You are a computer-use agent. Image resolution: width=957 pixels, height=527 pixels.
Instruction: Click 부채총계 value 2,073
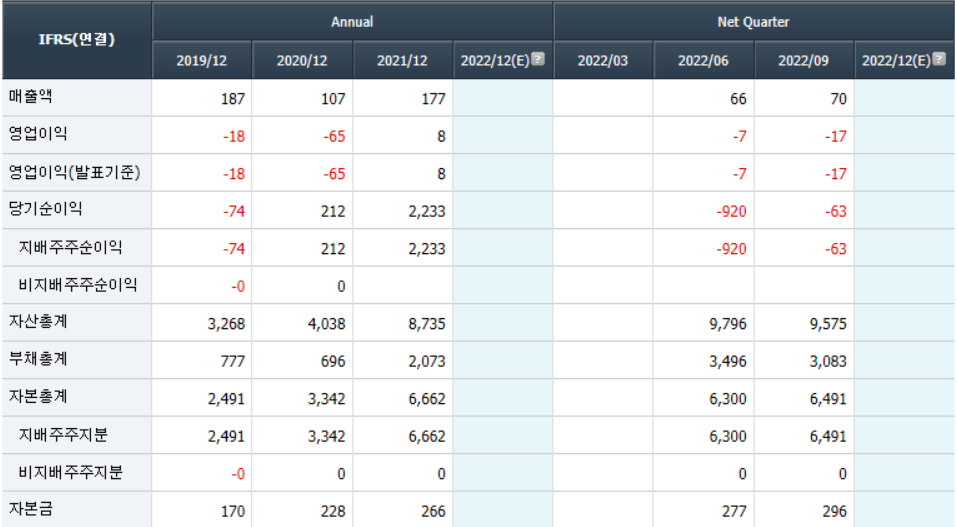(x=427, y=362)
